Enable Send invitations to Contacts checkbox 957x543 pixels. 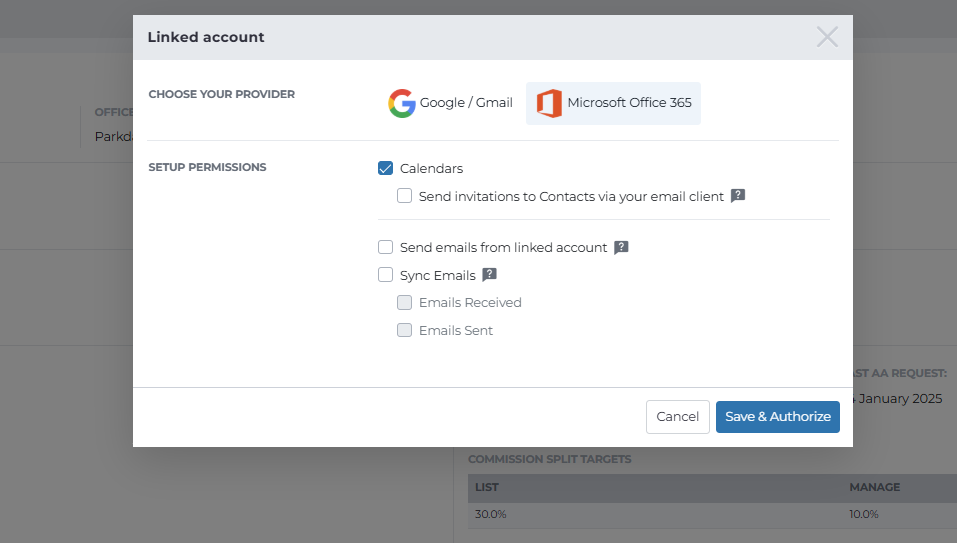(x=404, y=196)
